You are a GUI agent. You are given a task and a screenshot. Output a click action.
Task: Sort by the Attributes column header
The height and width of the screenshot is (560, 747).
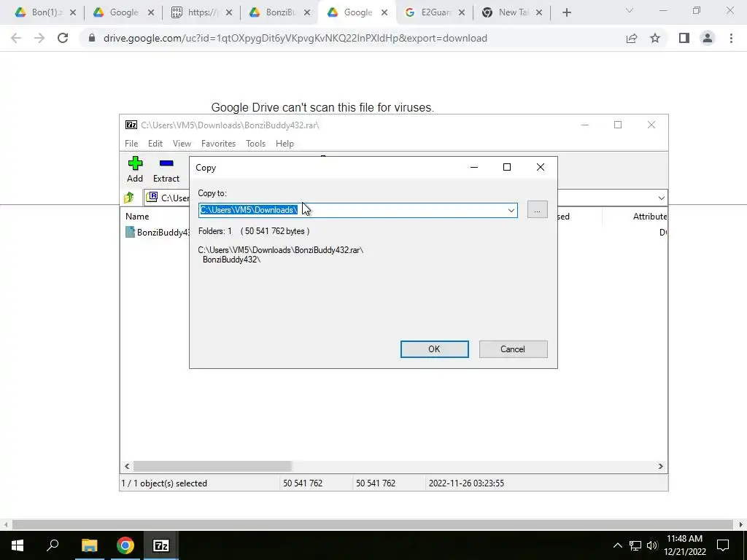pos(650,216)
